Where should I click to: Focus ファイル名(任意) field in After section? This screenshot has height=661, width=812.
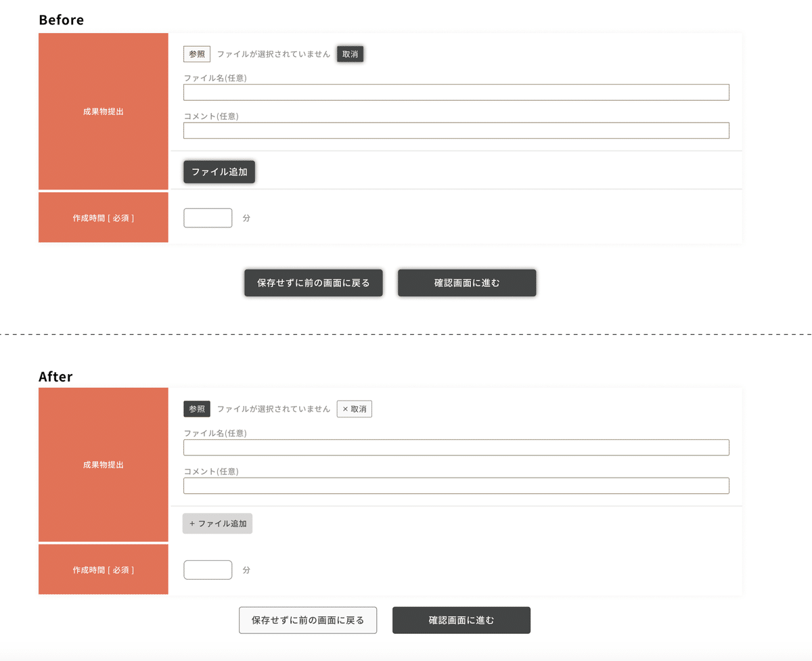coord(456,447)
